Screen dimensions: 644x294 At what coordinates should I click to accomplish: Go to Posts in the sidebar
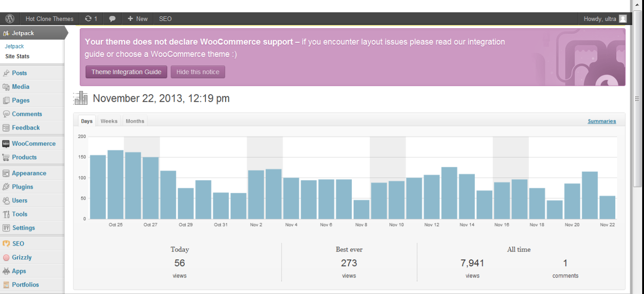19,73
